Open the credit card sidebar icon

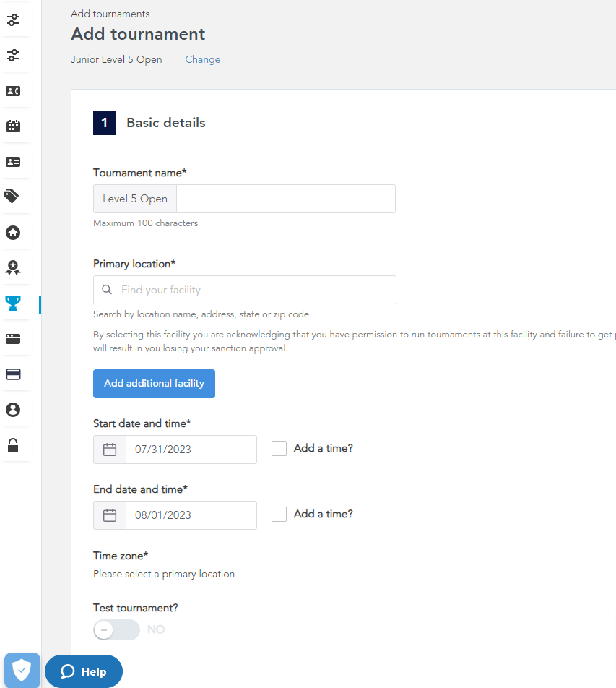13,374
